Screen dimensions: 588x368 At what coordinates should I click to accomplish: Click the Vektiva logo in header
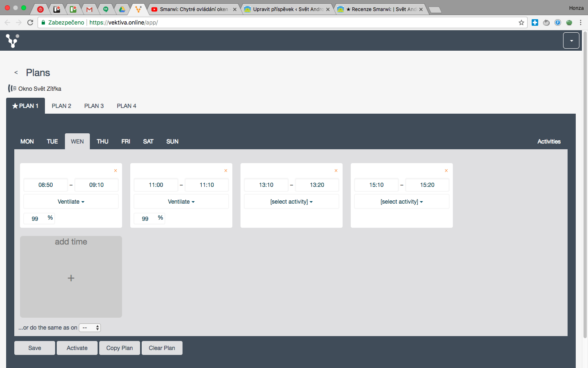(x=12, y=40)
